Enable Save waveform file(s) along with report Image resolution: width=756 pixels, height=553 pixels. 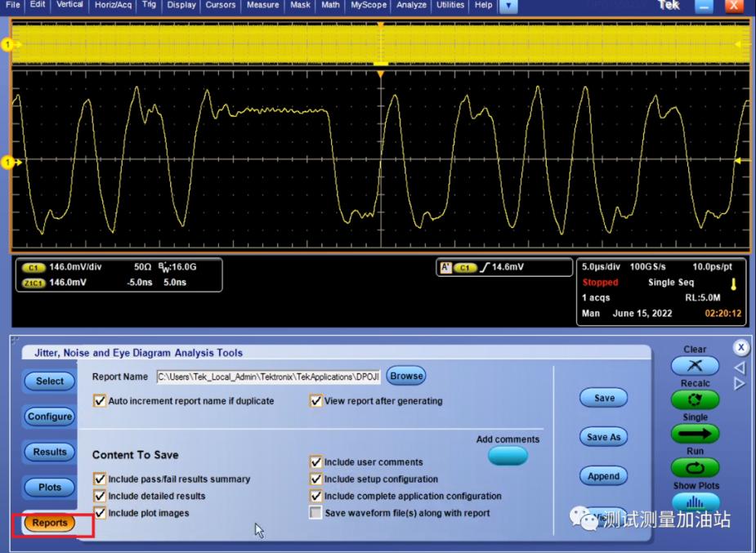click(x=315, y=513)
